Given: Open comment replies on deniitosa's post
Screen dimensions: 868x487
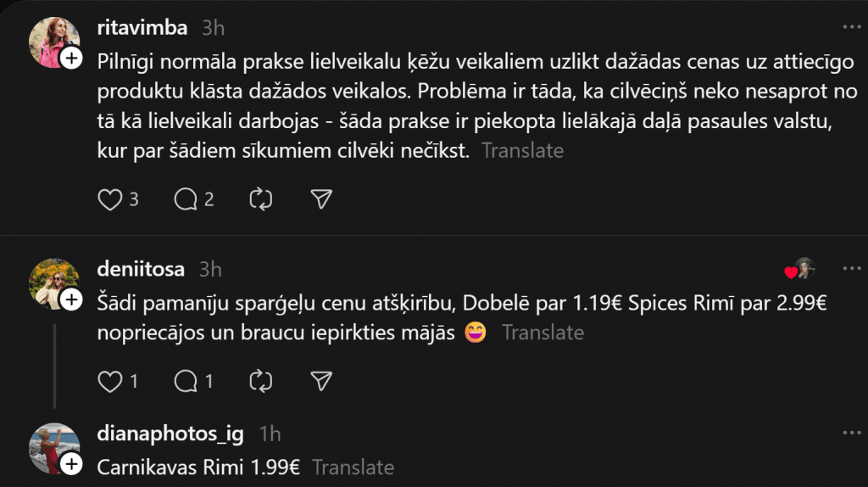Looking at the screenshot, I should [185, 382].
